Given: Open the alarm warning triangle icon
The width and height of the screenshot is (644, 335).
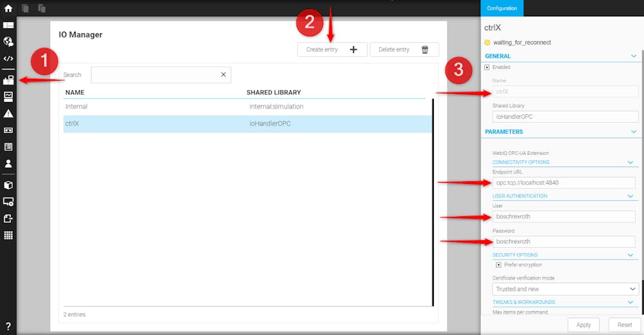Looking at the screenshot, I should [8, 114].
